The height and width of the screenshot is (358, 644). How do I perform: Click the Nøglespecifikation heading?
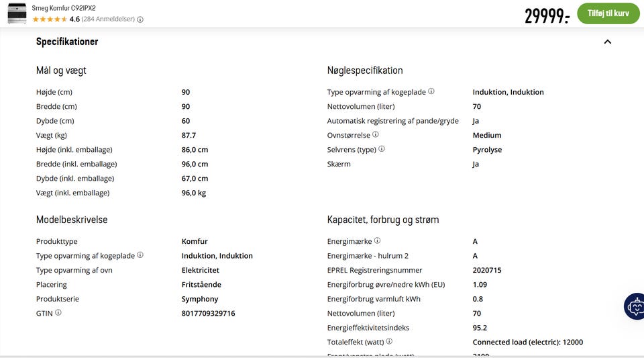tap(365, 71)
